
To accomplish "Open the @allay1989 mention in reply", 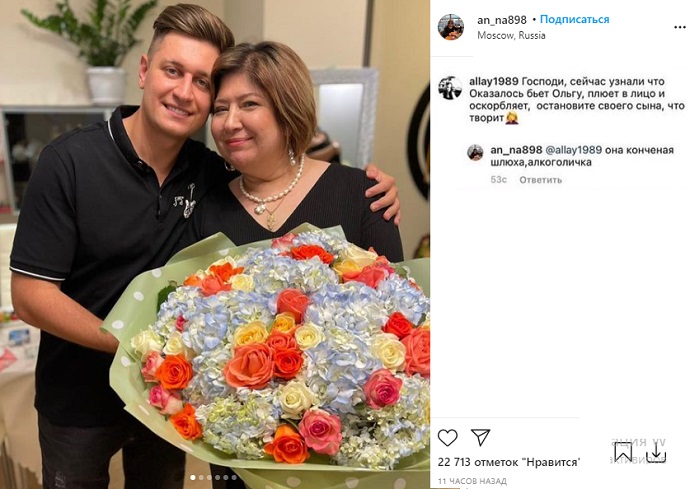I will tap(573, 150).
